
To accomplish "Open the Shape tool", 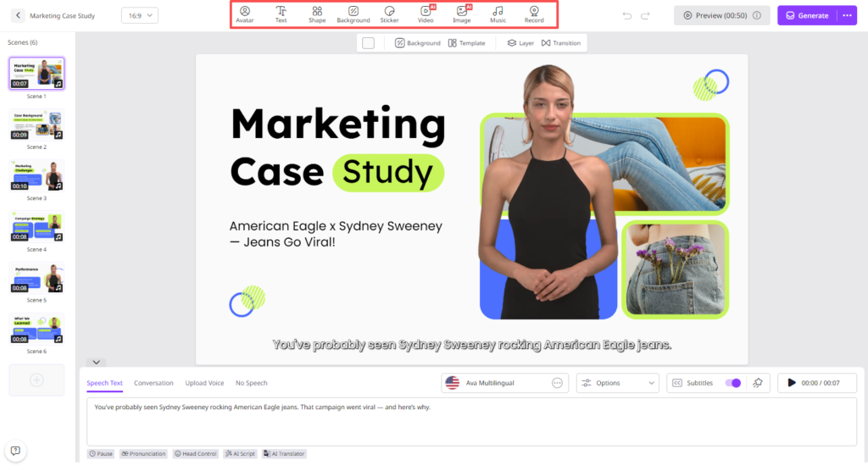I will [x=317, y=14].
